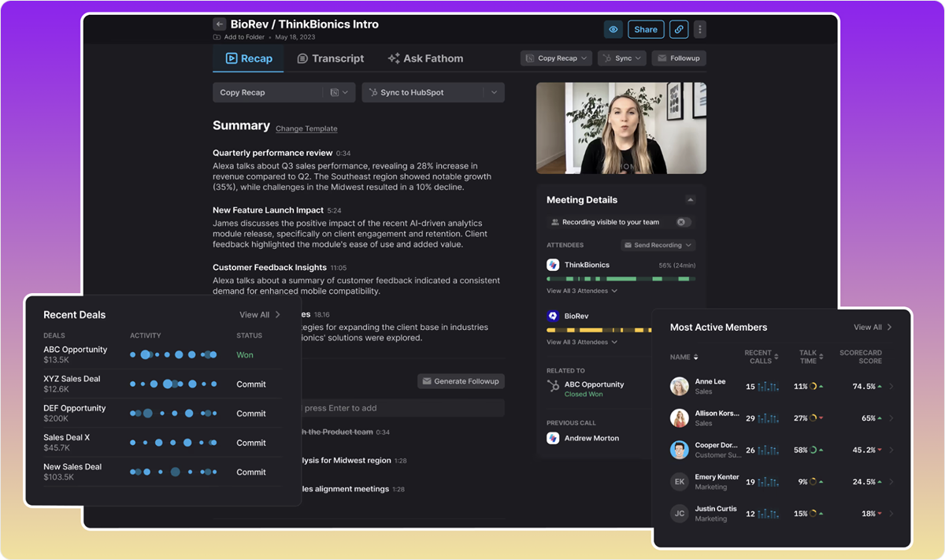Click the Won status for ABC Opportunity
The image size is (945, 560).
(245, 355)
